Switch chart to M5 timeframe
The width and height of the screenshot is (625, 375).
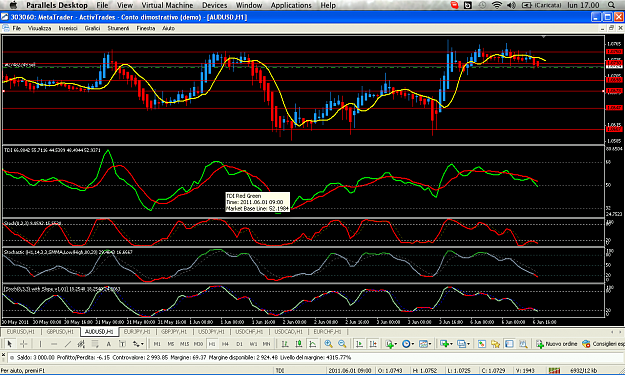(x=171, y=344)
